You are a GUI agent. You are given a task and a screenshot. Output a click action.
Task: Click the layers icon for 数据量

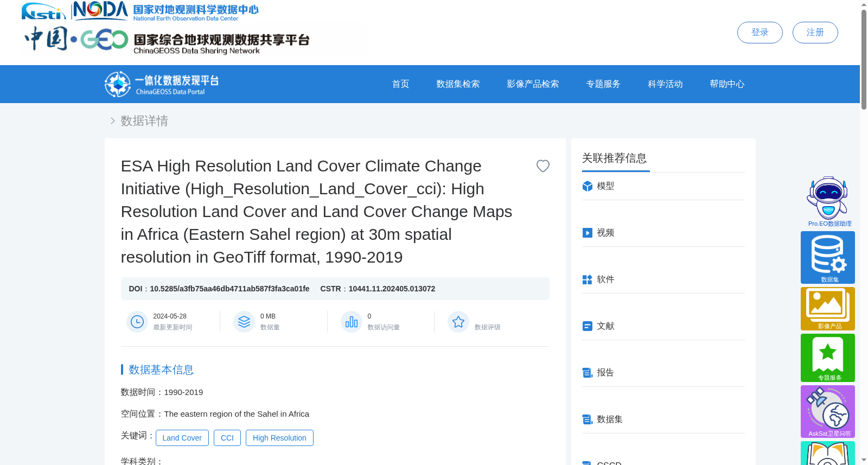click(x=244, y=322)
